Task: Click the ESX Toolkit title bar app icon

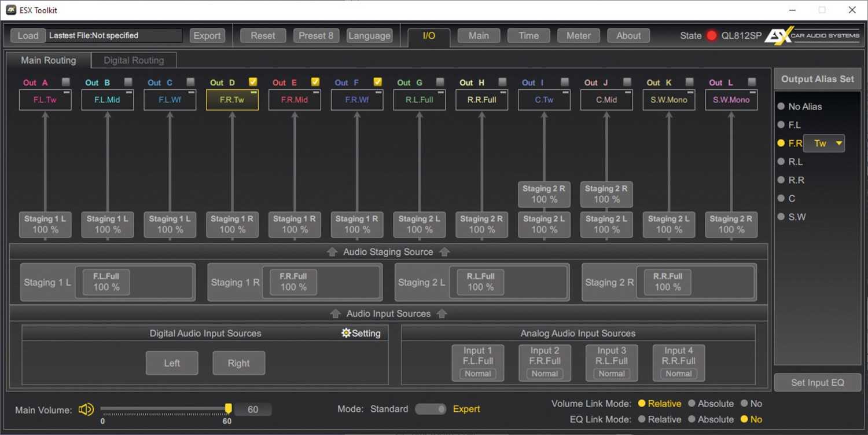Action: click(11, 10)
